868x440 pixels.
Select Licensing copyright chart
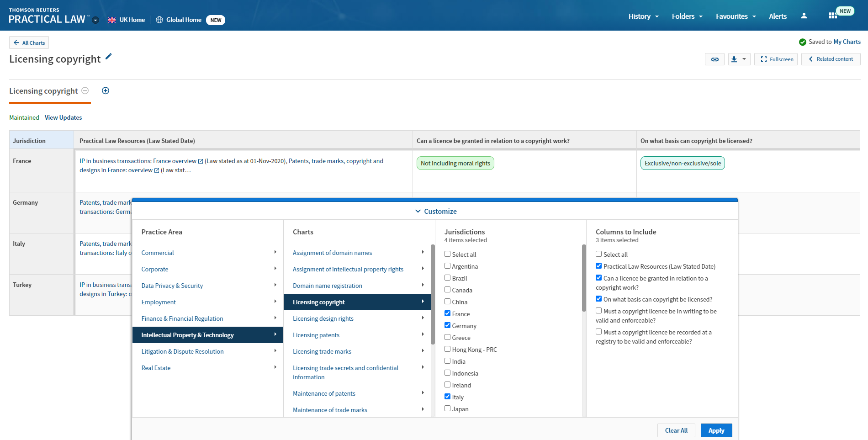(x=357, y=302)
